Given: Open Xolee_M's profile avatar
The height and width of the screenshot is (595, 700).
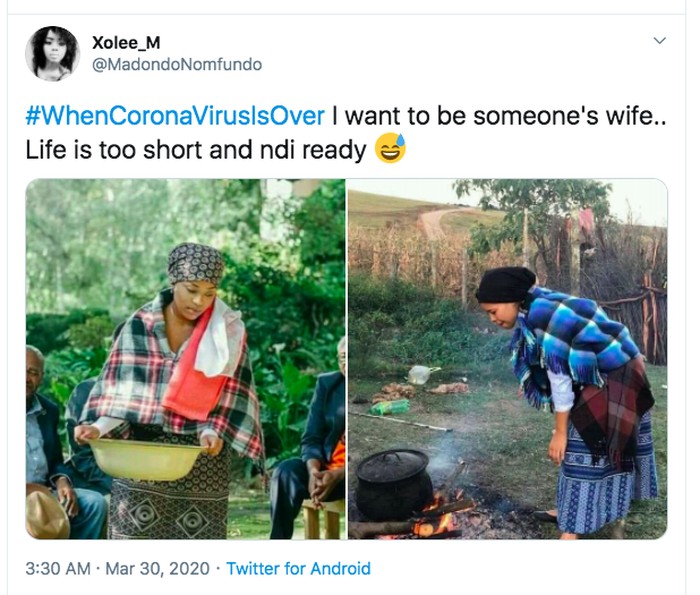Looking at the screenshot, I should pyautogui.click(x=52, y=53).
